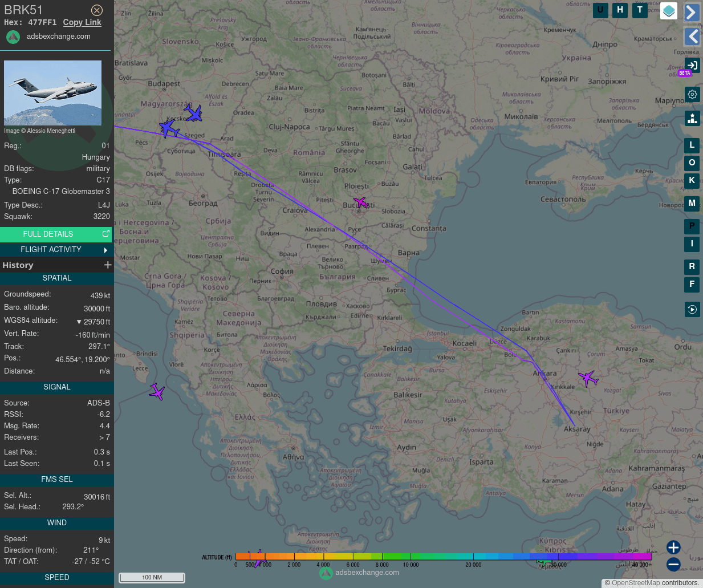The image size is (703, 588).
Task: Collapse the sidebar using left chevron
Action: (692, 37)
